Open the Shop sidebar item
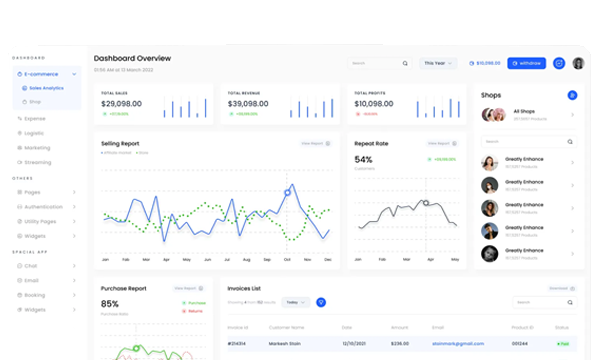The image size is (600, 360). click(31, 102)
